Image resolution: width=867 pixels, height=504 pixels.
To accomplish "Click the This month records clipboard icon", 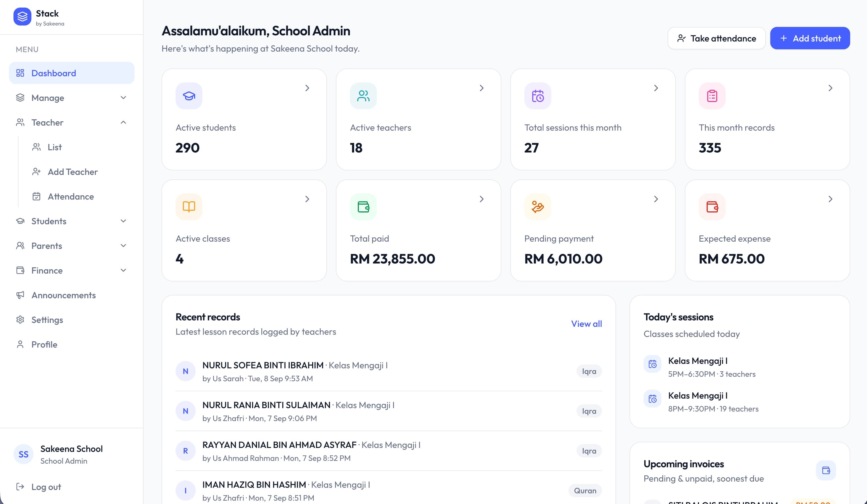I will [x=712, y=96].
